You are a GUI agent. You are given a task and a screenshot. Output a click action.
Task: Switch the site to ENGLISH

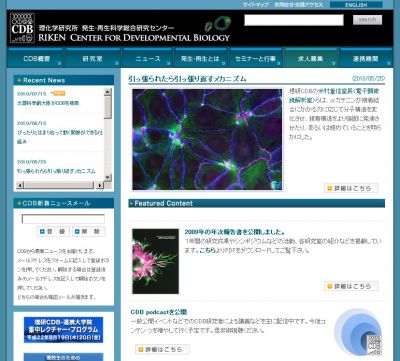356,5
